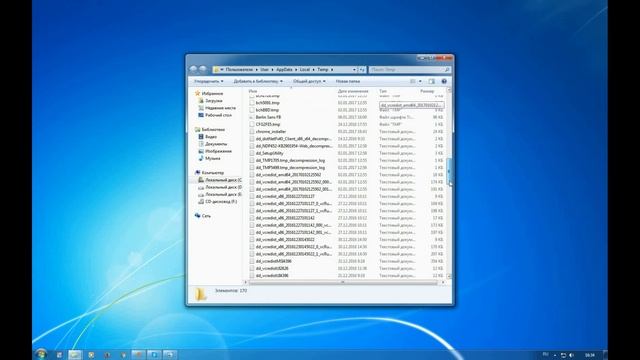Go forward using the Explorer forward arrow

[203, 69]
